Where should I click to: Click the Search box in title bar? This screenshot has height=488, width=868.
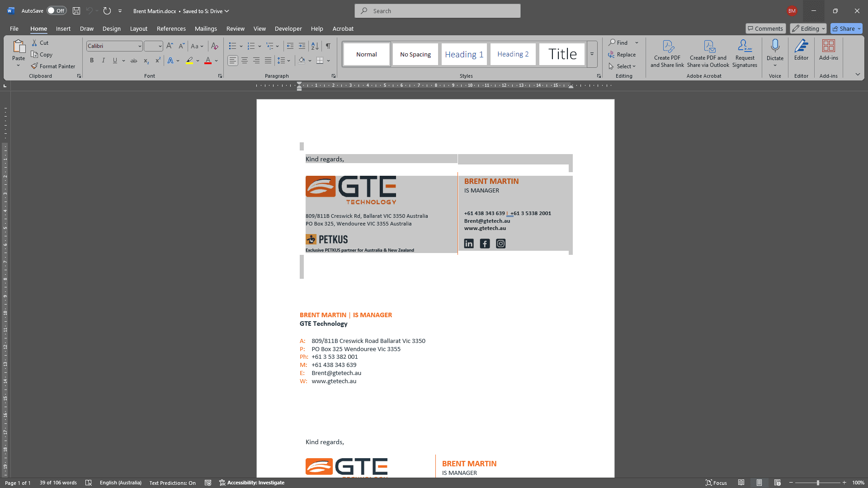438,11
